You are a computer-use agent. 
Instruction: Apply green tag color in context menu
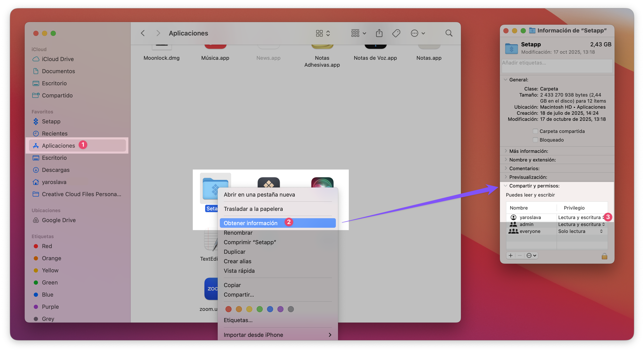259,309
